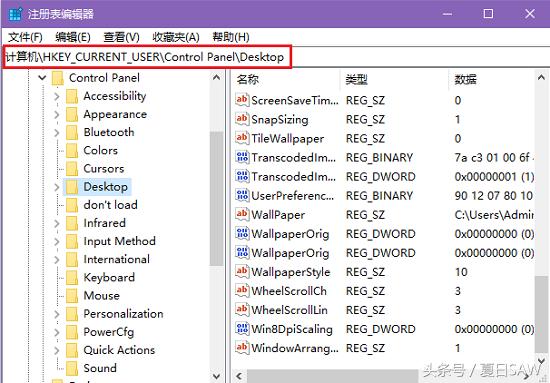Select the Appearance folder icon
The width and height of the screenshot is (550, 383).
pos(72,114)
